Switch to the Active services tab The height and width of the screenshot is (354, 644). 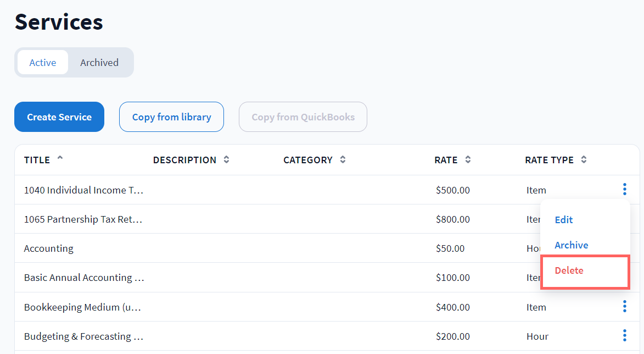point(43,63)
